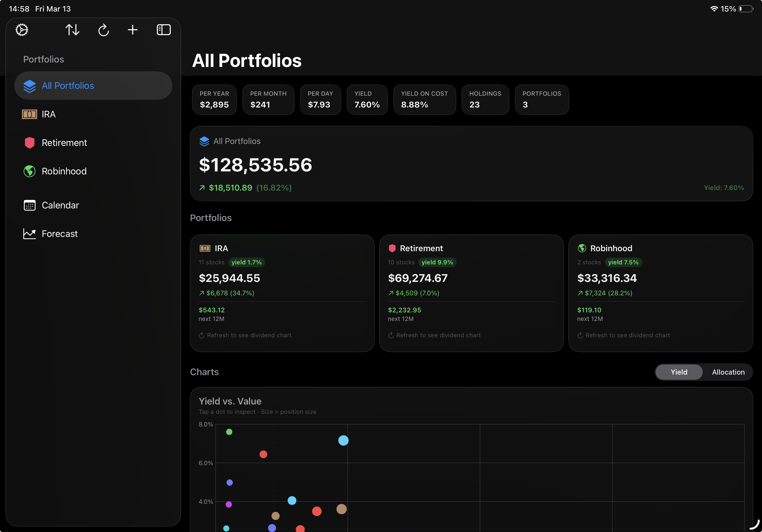
Task: Refresh data with the reload icon
Action: click(x=103, y=30)
